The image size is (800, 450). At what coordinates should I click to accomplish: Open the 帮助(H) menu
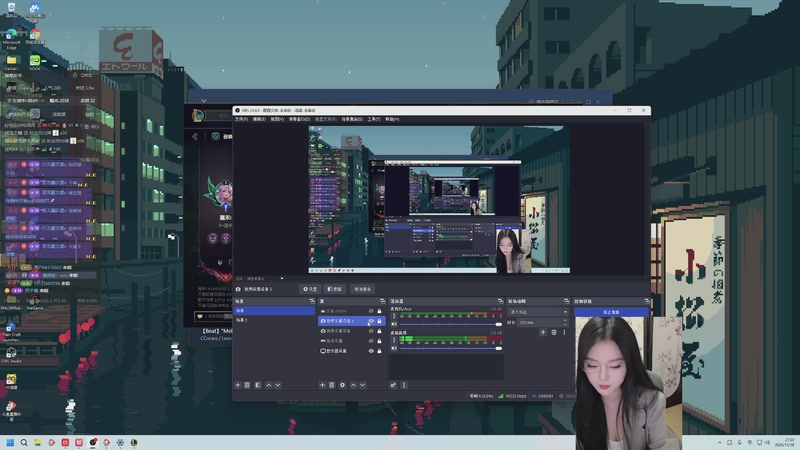pyautogui.click(x=392, y=119)
